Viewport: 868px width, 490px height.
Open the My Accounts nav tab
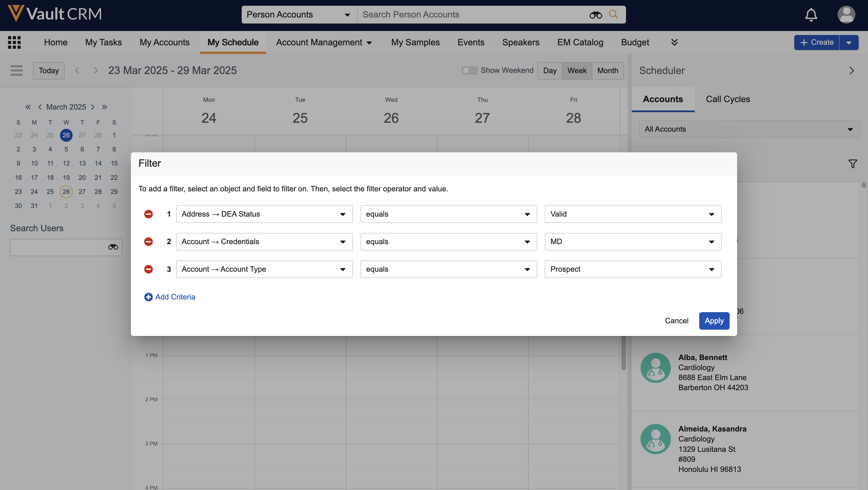(x=164, y=42)
